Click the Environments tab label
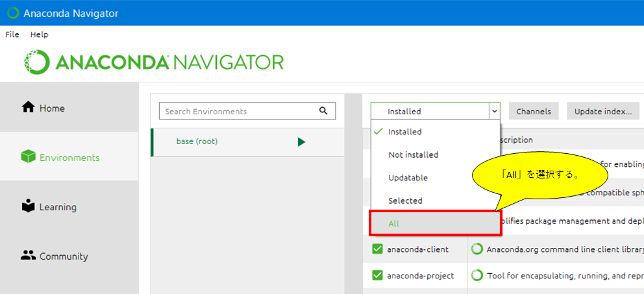This screenshot has height=294, width=644. [x=69, y=158]
